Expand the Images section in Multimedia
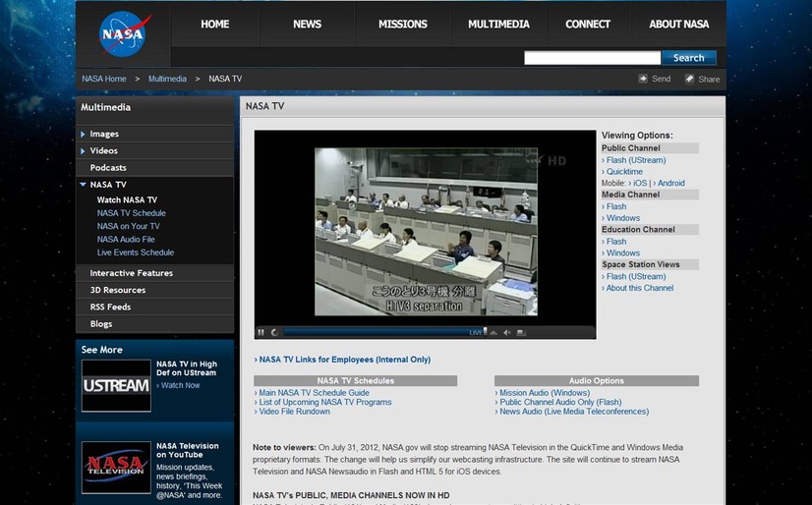The height and width of the screenshot is (505, 812). point(83,134)
